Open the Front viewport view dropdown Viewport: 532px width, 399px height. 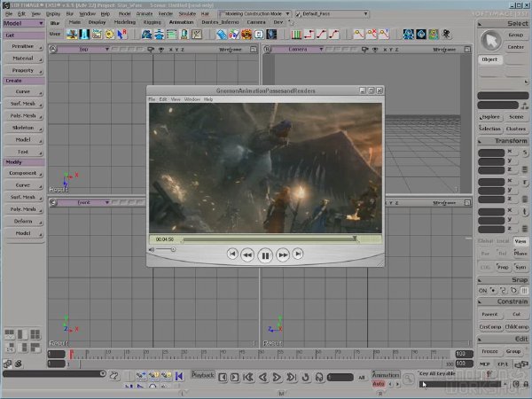point(84,202)
